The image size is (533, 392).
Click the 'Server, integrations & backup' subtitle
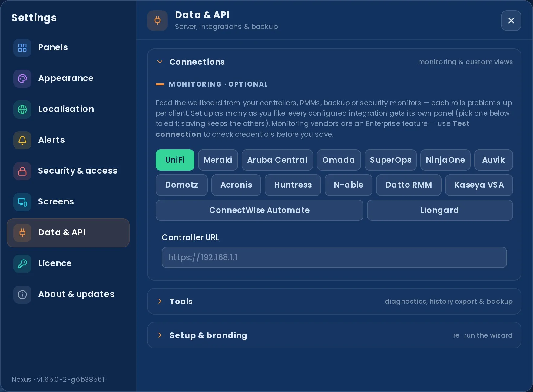227,27
